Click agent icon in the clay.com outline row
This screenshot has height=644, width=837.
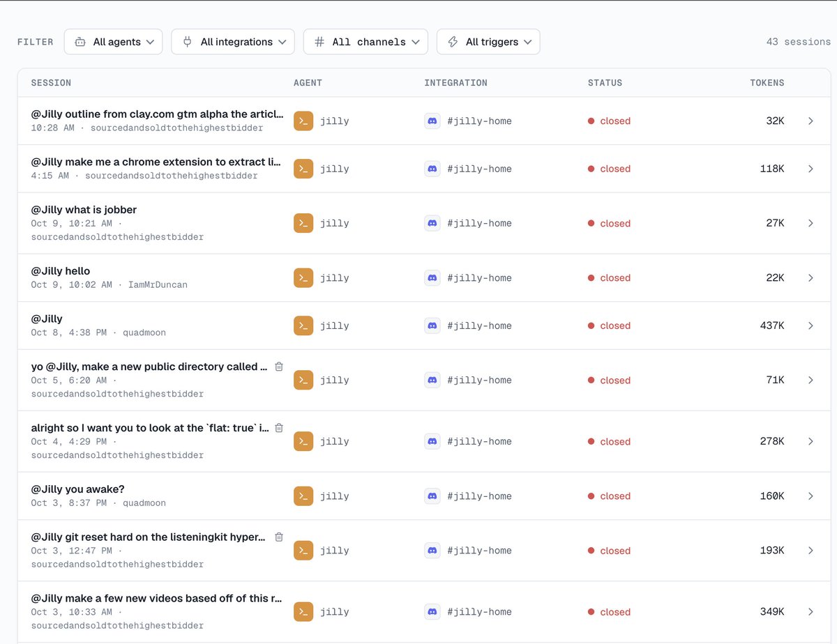pyautogui.click(x=303, y=121)
